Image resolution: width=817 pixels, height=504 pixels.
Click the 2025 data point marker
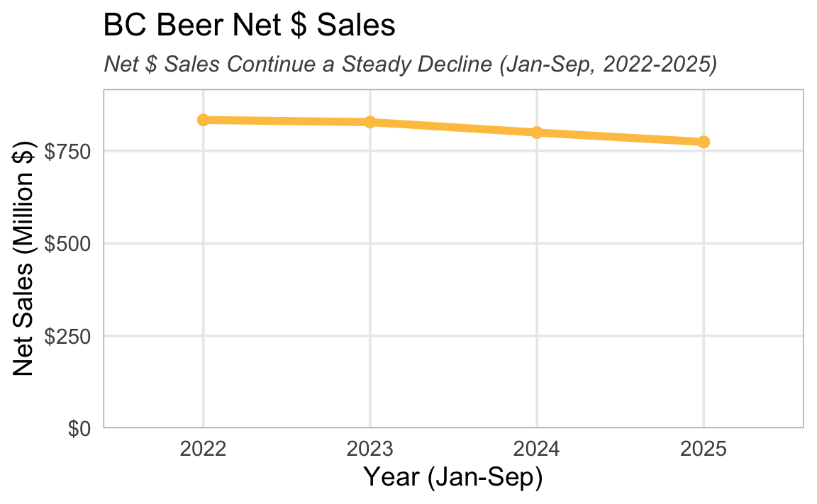[704, 142]
